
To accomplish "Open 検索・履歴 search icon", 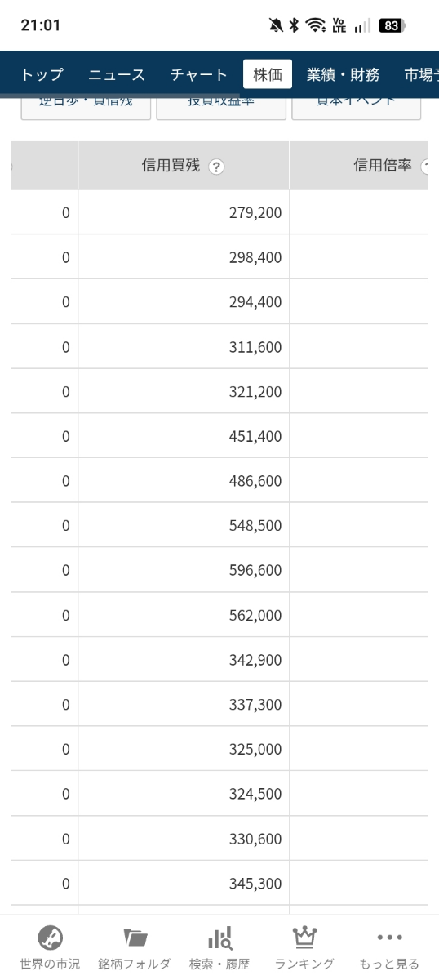I will [219, 937].
